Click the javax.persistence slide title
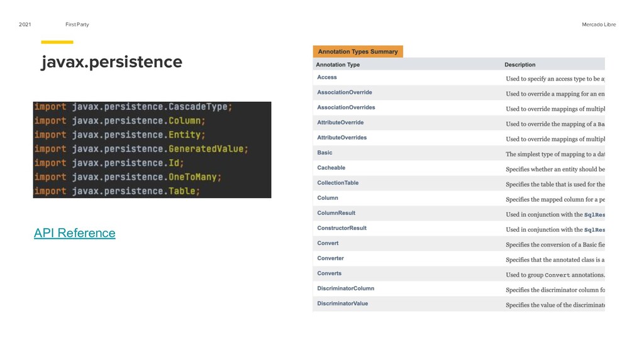The width and height of the screenshot is (644, 362). pos(111,62)
